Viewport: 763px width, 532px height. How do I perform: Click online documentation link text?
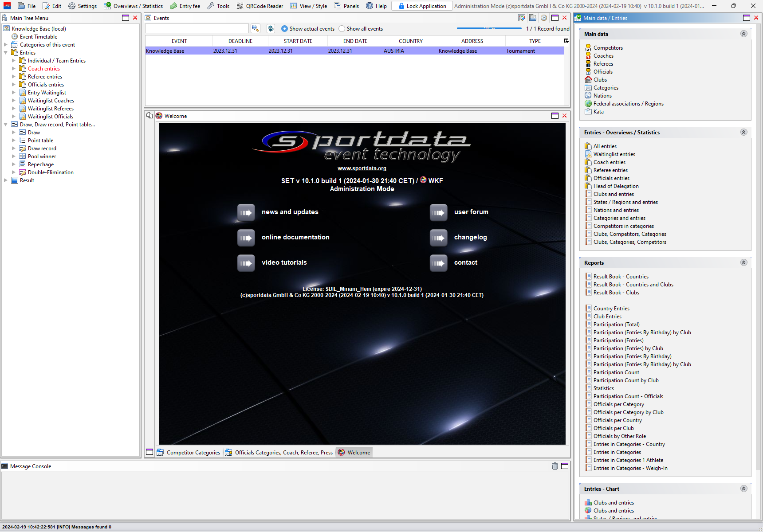click(295, 237)
